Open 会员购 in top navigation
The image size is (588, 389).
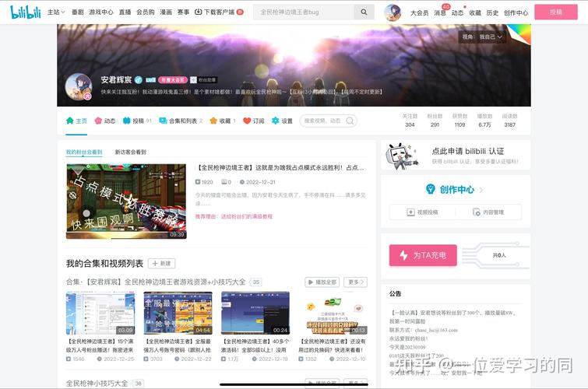point(146,12)
